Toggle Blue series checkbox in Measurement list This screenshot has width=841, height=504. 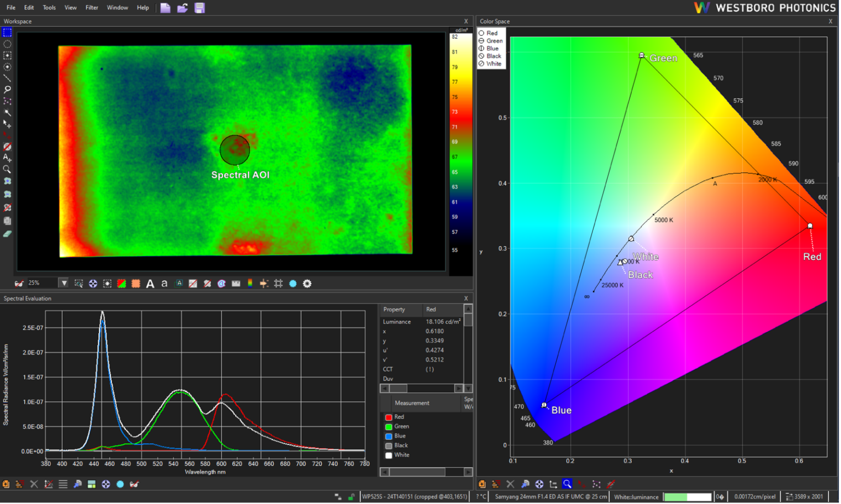click(389, 437)
